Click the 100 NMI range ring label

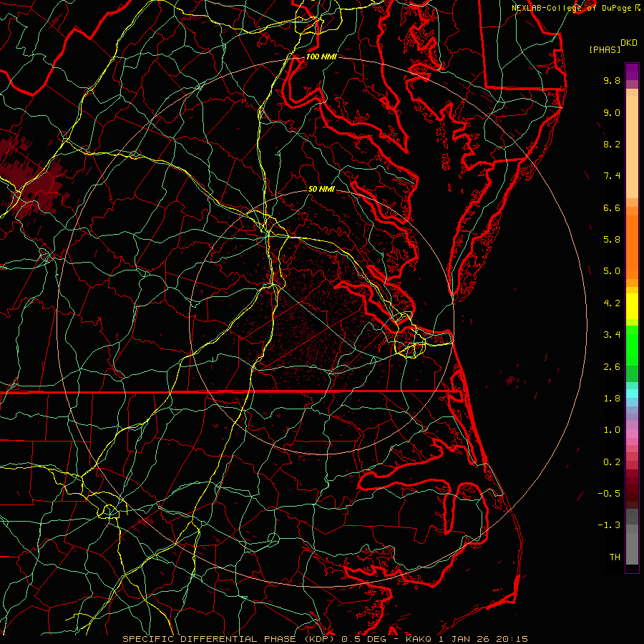click(321, 57)
